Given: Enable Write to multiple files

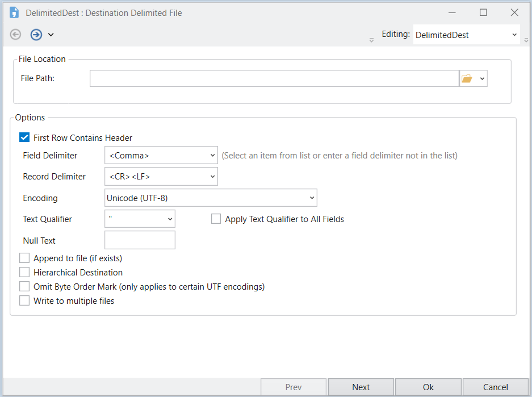Looking at the screenshot, I should [x=24, y=301].
